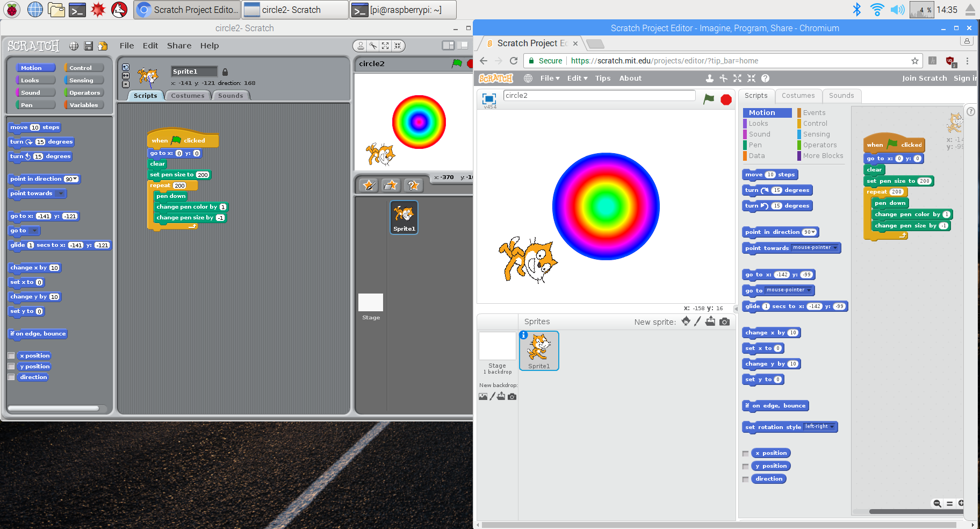
Task: Switch to the Costumes tab in Scratch 2
Action: click(x=798, y=96)
